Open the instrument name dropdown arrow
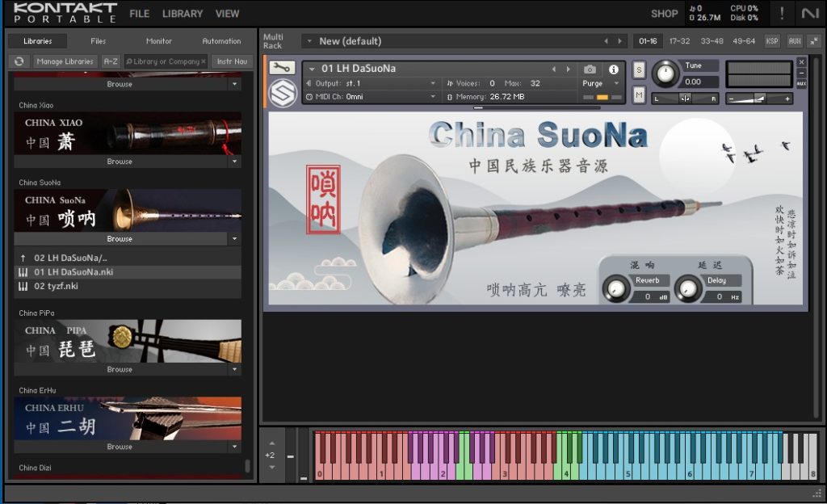This screenshot has width=827, height=504. 312,69
